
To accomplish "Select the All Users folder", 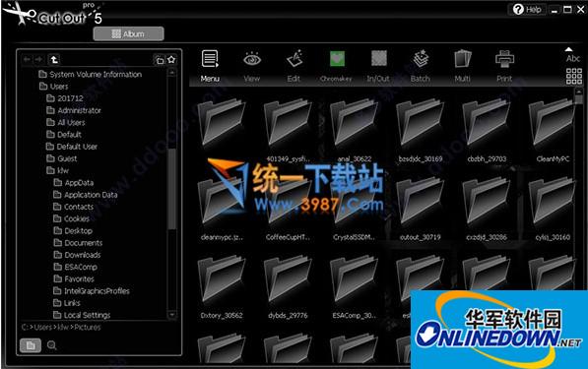I will coord(66,122).
